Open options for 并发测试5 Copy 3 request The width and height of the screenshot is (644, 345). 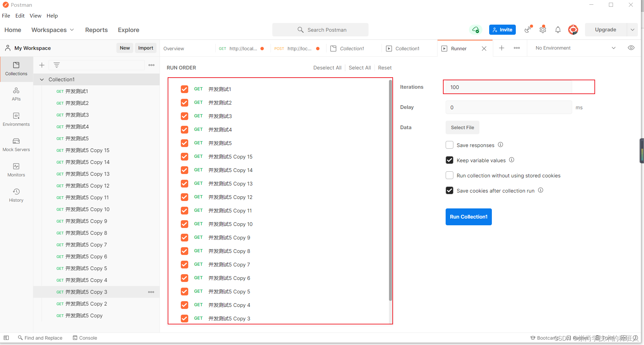(151, 292)
